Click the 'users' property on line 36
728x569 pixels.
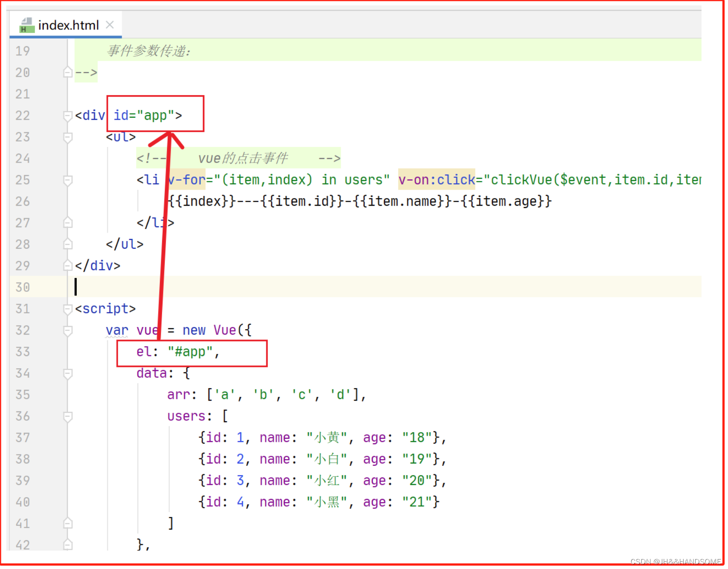pyautogui.click(x=186, y=417)
